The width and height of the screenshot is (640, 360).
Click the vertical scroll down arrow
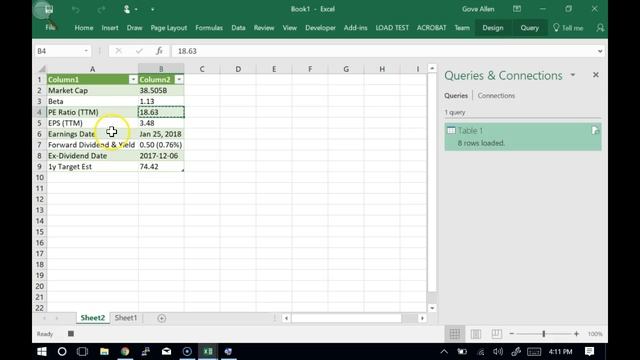(432, 308)
